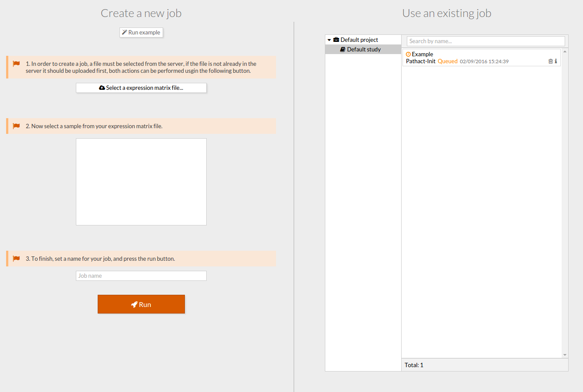Click the flag icon beside step 2
This screenshot has width=583, height=392.
click(17, 126)
